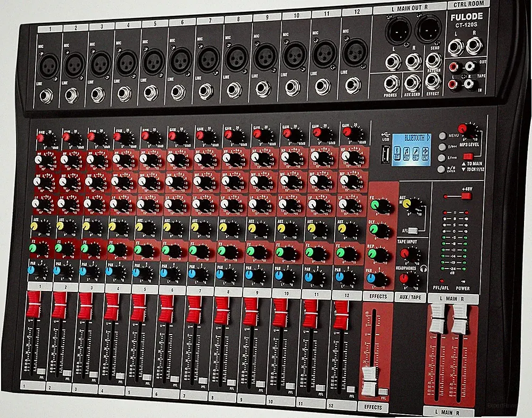Viewport: 532px width, 418px height.
Task: Tap the headphones icon beside the HEADPHONES knob
Action: pos(423,269)
